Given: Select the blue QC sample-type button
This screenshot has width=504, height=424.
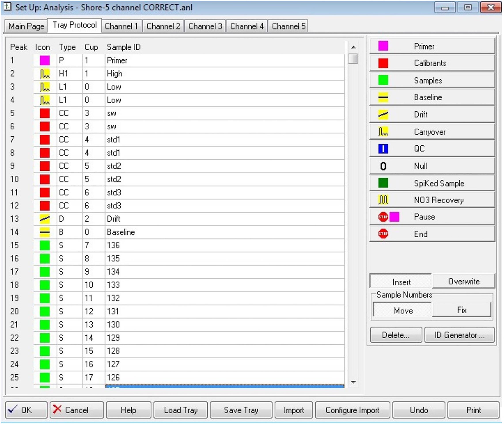Looking at the screenshot, I should tap(432, 148).
